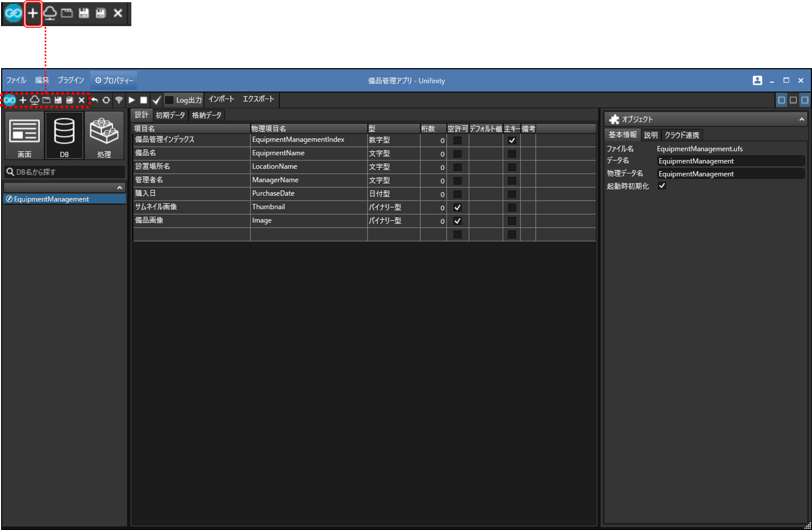812x530 pixels.
Task: Enable the Log出力 checkbox
Action: [169, 100]
